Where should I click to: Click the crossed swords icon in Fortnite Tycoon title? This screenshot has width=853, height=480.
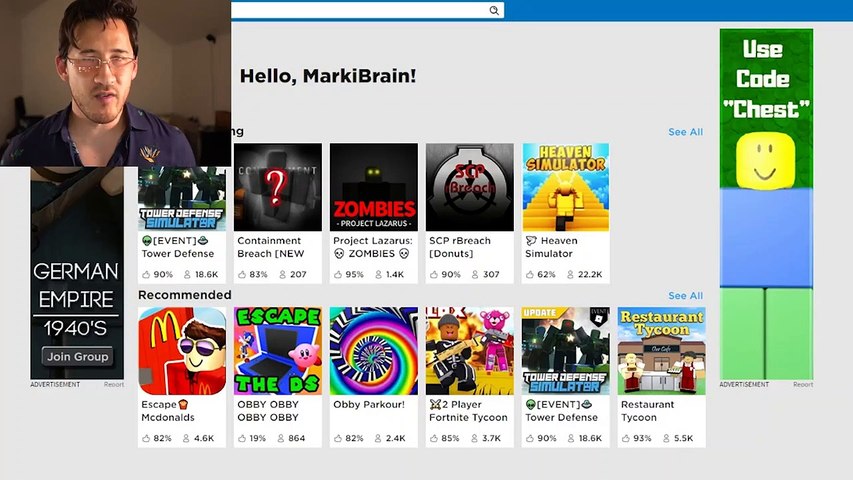435,404
